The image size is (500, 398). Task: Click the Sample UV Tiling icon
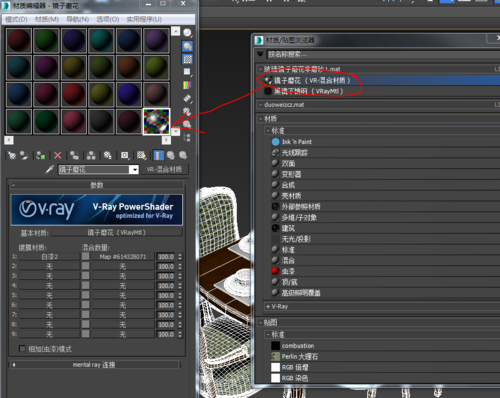pyautogui.click(x=187, y=72)
